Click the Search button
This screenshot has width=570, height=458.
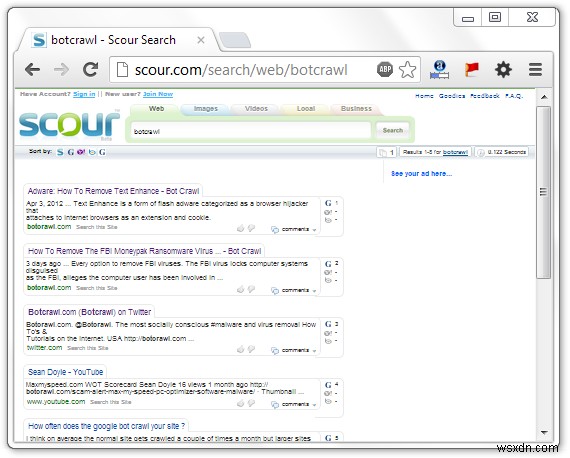click(393, 130)
